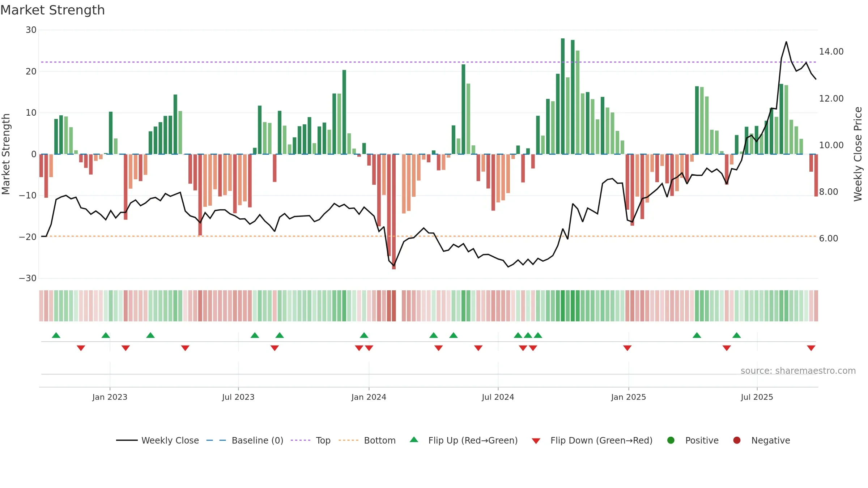The height and width of the screenshot is (488, 868).
Task: Click the Flip Up green triangle legend icon
Action: pos(414,440)
